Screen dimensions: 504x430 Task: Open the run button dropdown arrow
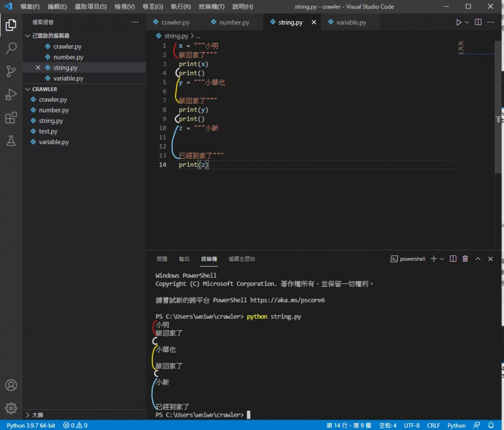(x=467, y=22)
